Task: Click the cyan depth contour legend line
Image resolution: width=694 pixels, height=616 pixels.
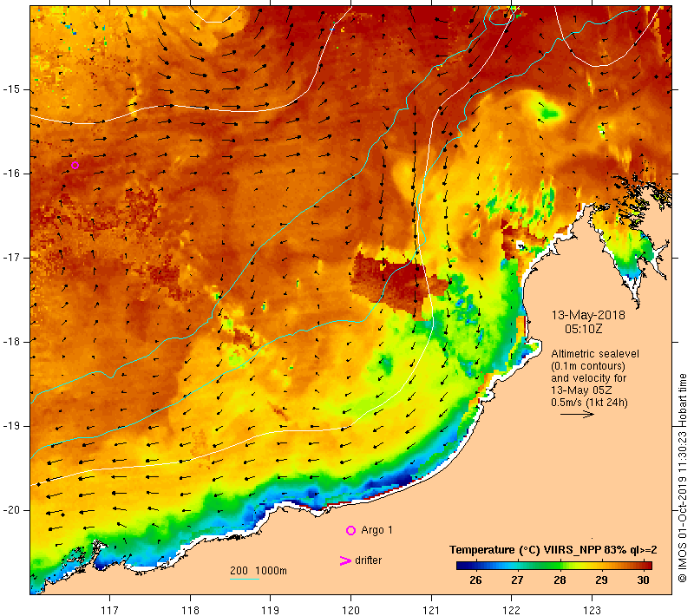Action: [245, 579]
